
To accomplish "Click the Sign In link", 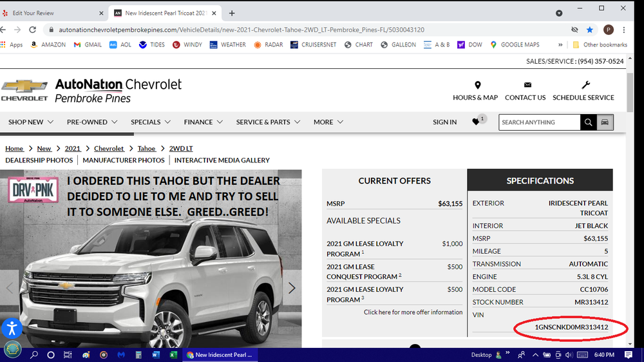I will tap(444, 122).
